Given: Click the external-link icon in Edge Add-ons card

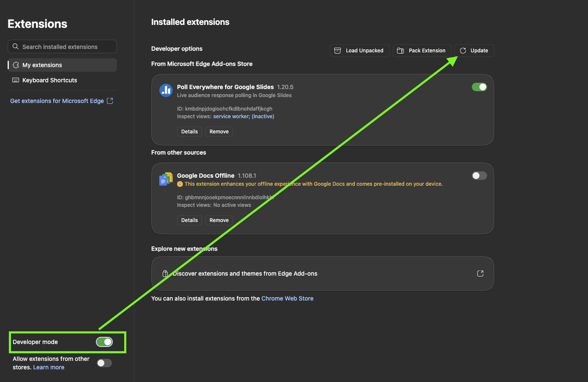Looking at the screenshot, I should [x=480, y=274].
